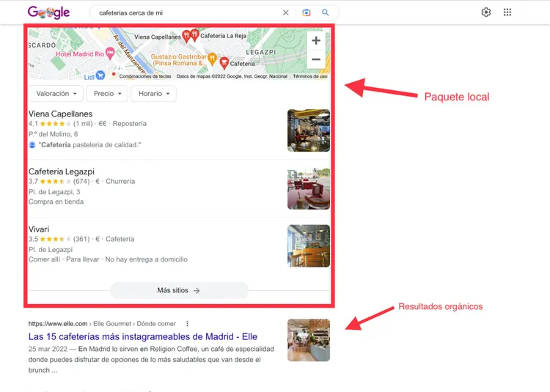Click the red Cafetería map pin

point(224,64)
